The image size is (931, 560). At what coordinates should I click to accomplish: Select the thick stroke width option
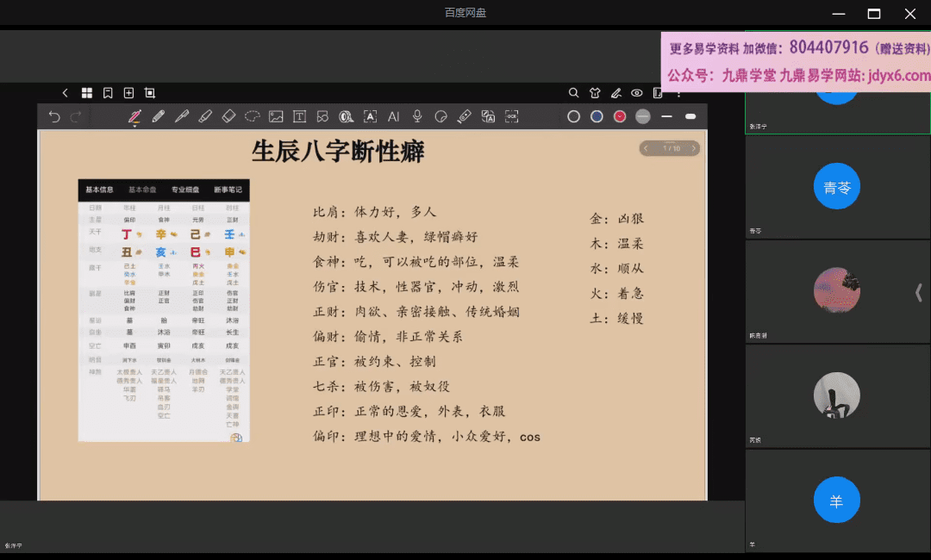click(x=690, y=116)
